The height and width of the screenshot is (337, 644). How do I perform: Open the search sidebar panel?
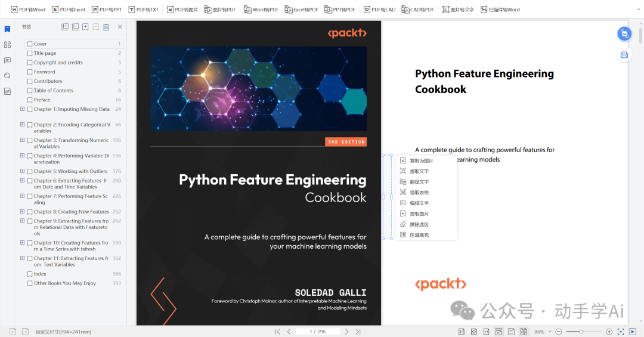click(x=7, y=76)
